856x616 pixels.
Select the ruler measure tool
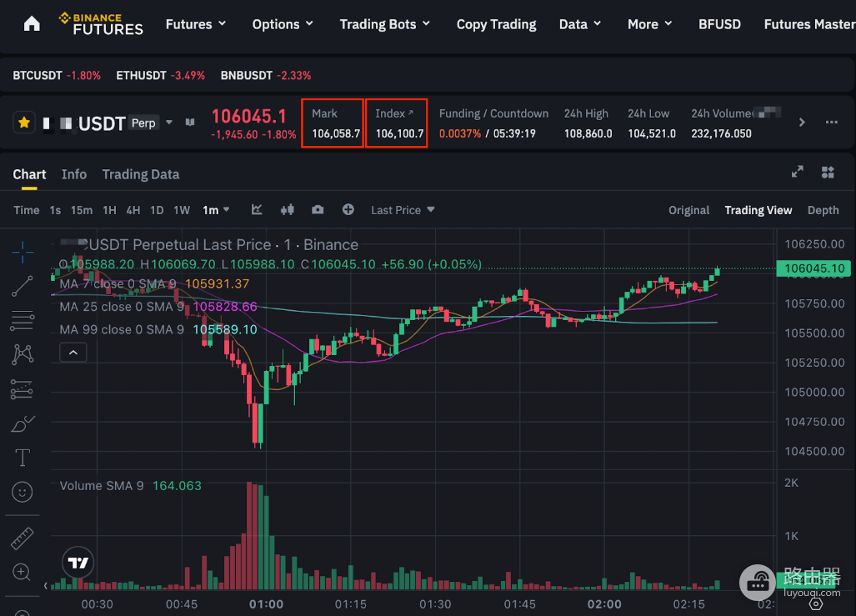(x=23, y=538)
